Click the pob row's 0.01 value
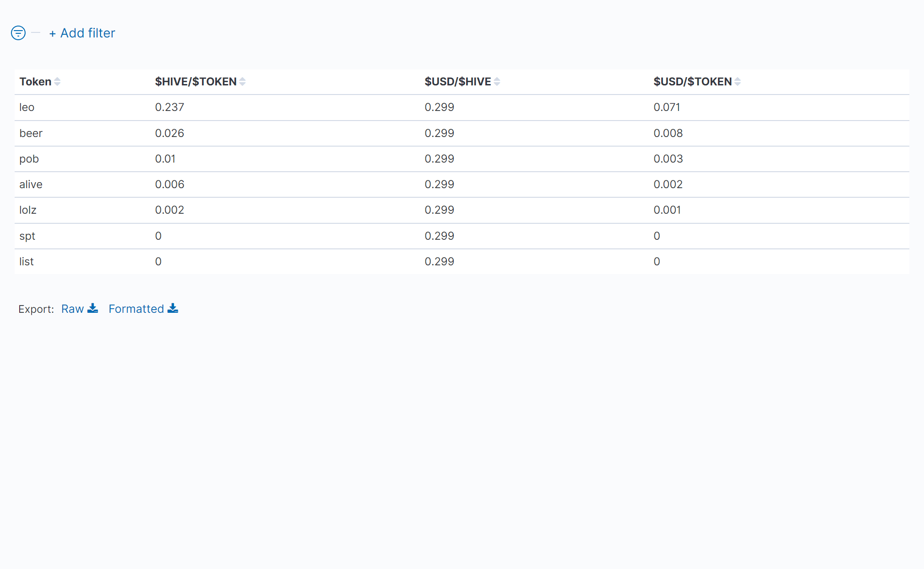 (x=165, y=159)
